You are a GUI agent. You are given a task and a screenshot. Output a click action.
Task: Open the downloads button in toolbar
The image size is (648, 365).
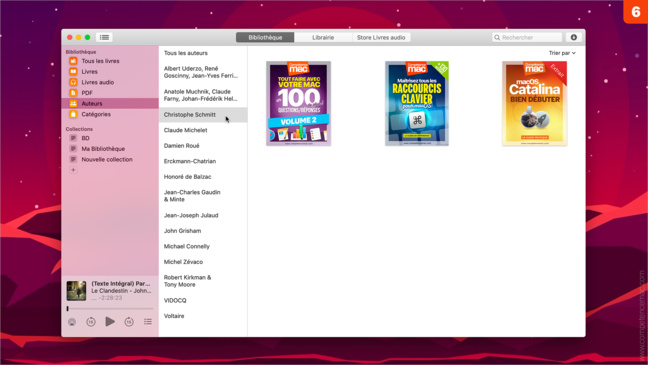pyautogui.click(x=574, y=37)
